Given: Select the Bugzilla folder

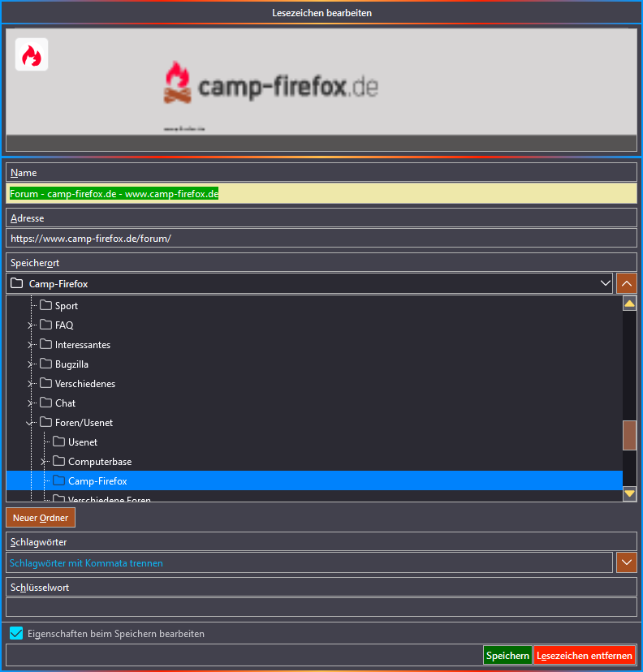Looking at the screenshot, I should click(71, 364).
